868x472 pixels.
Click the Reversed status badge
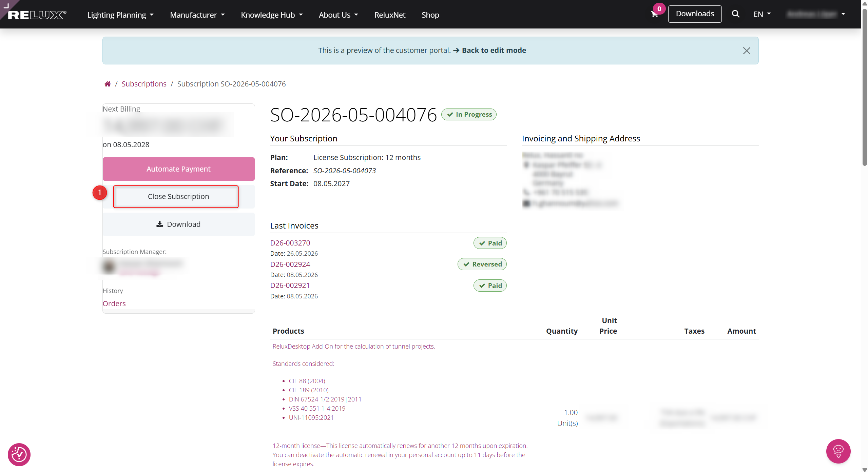point(482,264)
